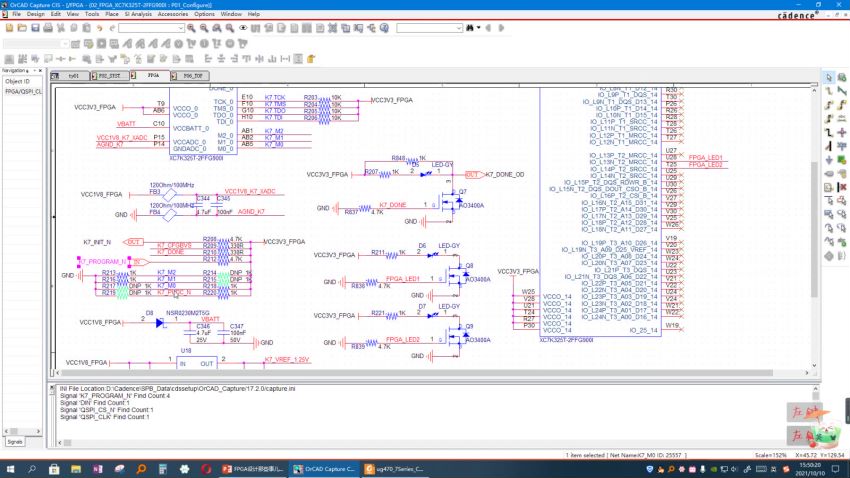
Task: Click the Print icon in toolbar
Action: pyautogui.click(x=49, y=28)
